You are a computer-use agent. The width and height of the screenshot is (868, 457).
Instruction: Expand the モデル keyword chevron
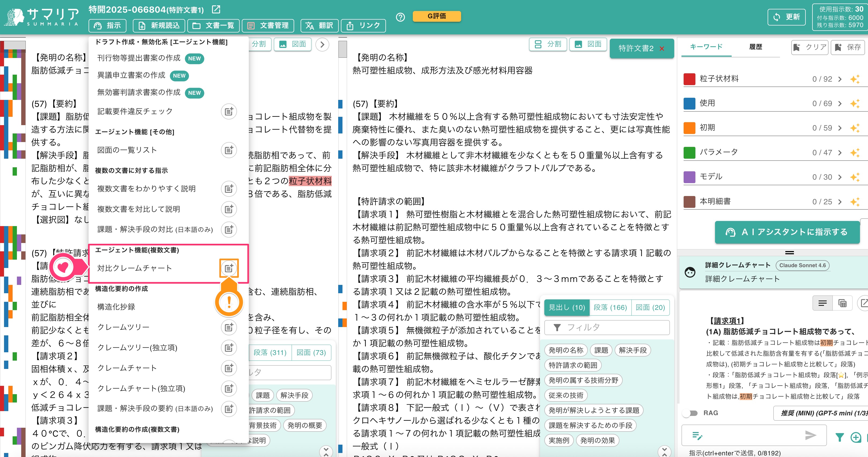(840, 177)
